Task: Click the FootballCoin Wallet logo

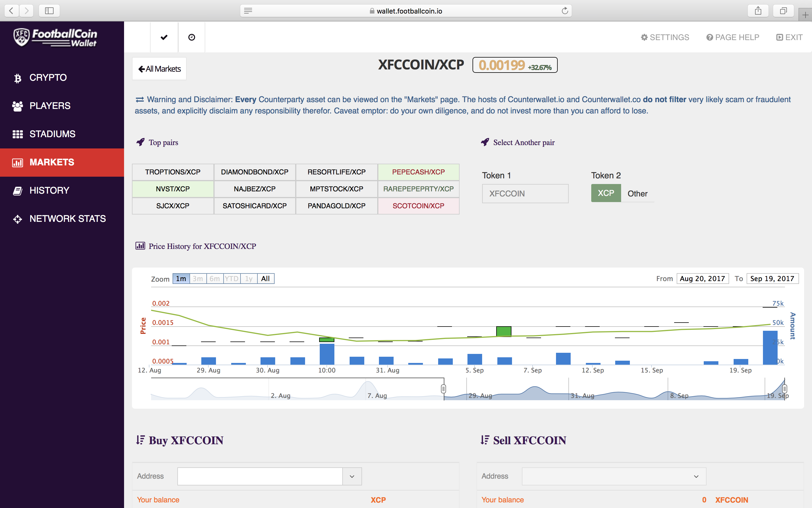Action: [55, 37]
